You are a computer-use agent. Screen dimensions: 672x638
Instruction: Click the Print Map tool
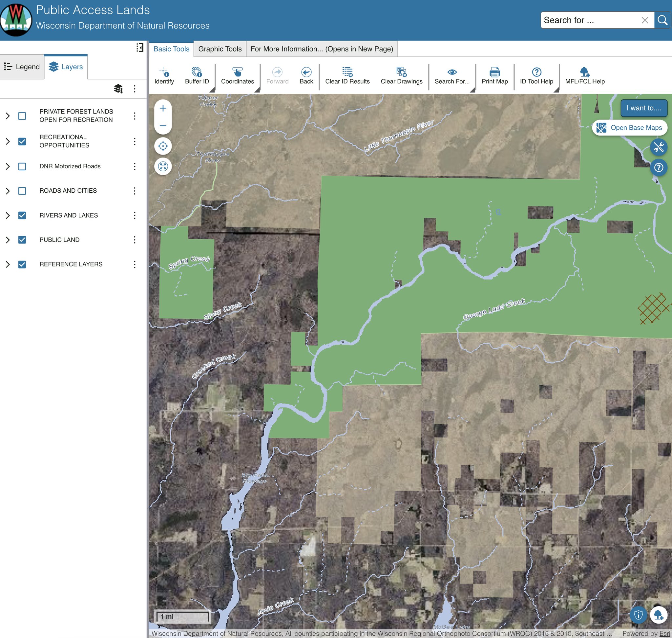494,75
